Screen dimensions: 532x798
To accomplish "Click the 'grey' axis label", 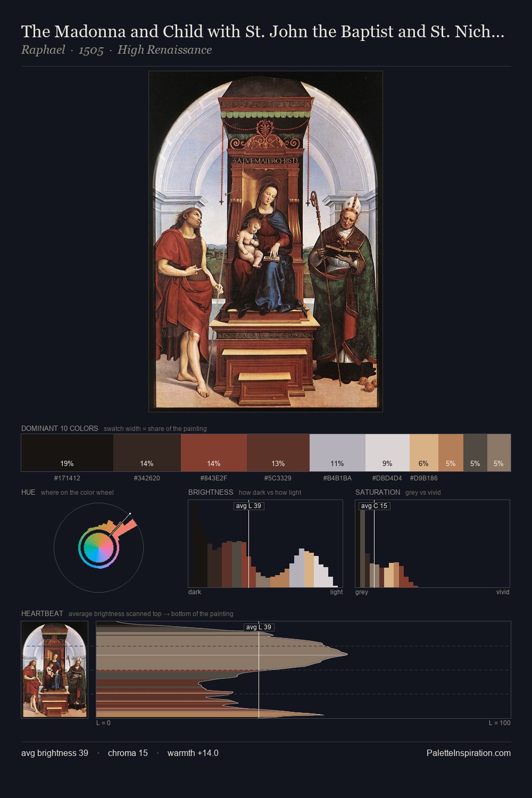I will pos(362,592).
